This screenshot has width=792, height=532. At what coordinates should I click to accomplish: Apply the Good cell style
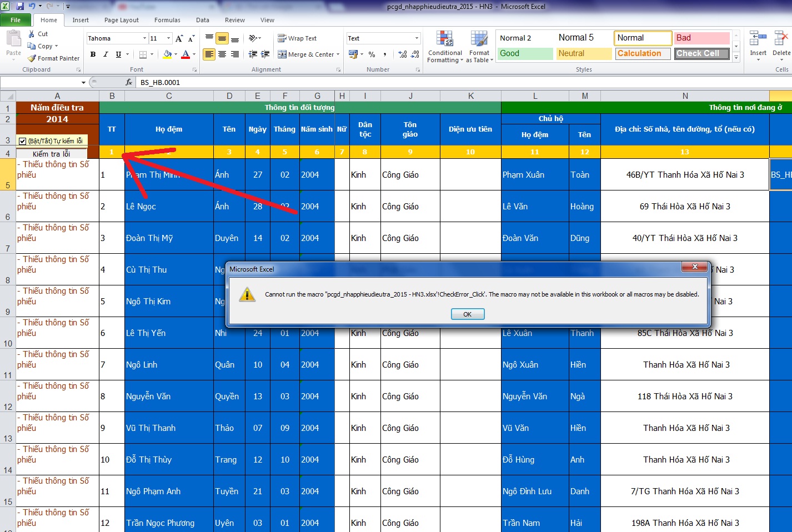point(525,53)
